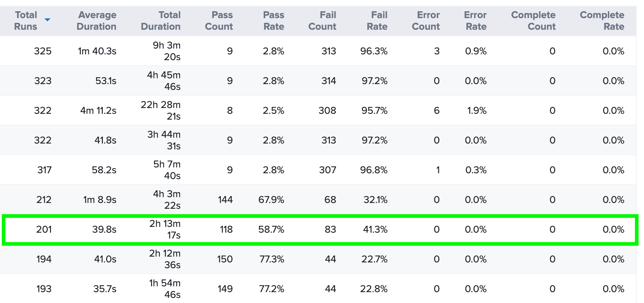
Task: Select the row showing 144 passes
Action: pos(226,199)
